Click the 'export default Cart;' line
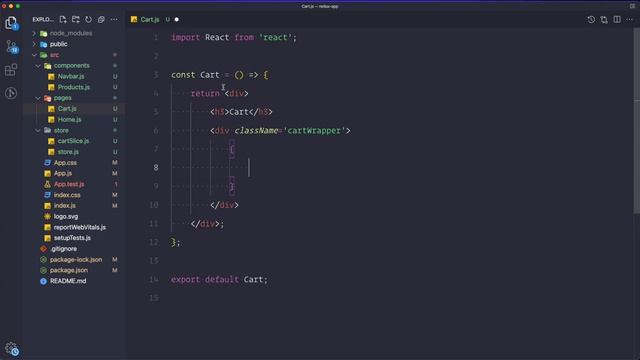 (x=220, y=280)
